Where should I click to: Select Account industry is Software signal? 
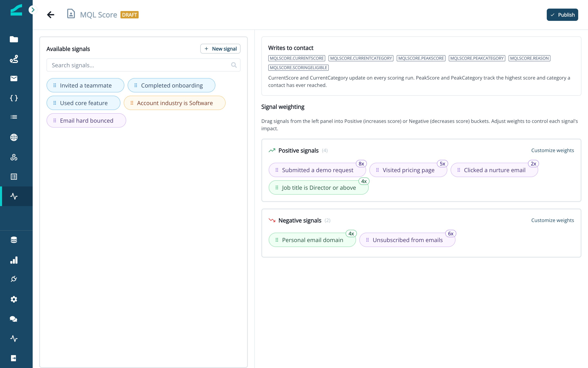pyautogui.click(x=174, y=103)
